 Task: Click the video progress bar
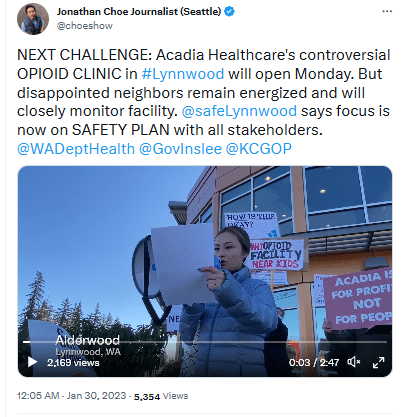point(205,342)
